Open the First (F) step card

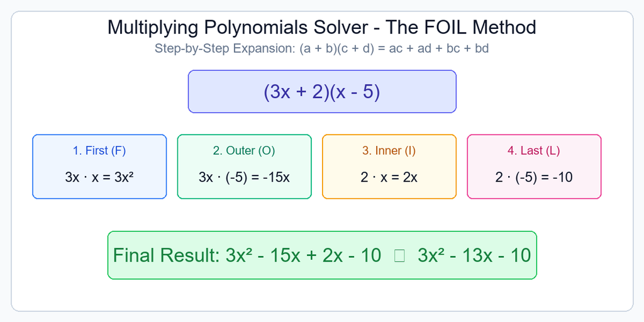click(99, 167)
